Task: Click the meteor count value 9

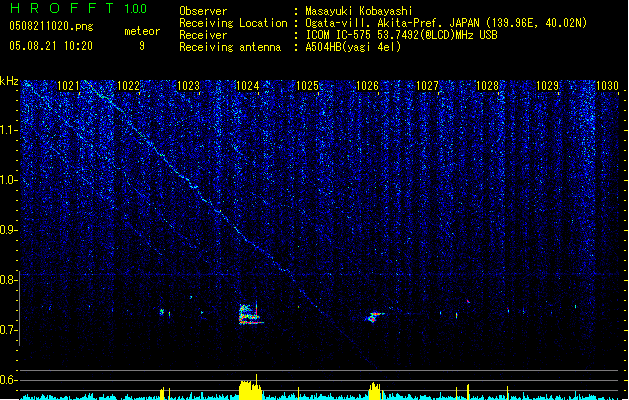Action: click(x=142, y=46)
